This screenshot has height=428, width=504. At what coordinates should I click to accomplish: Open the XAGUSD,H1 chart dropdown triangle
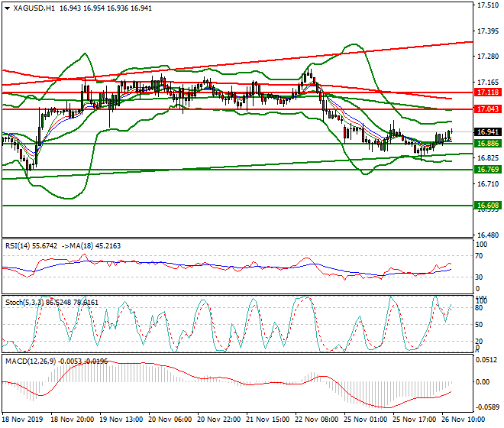point(7,8)
